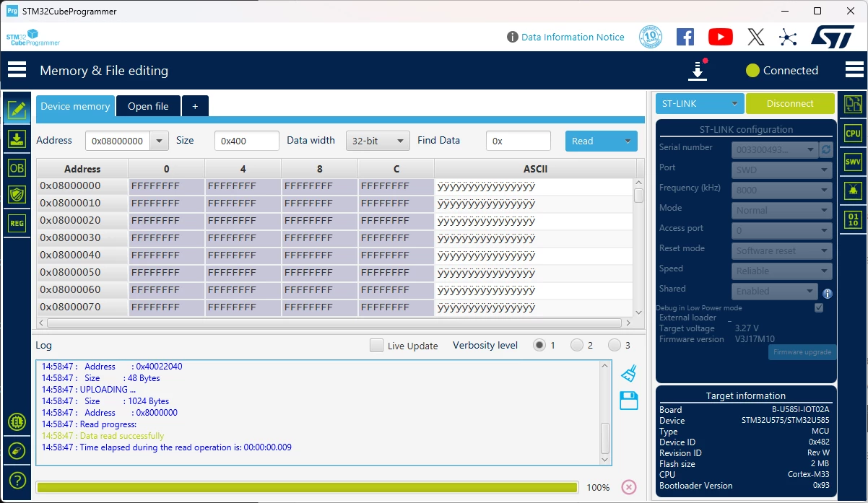This screenshot has width=868, height=503.
Task: Save the log with the floppy icon
Action: tap(629, 401)
